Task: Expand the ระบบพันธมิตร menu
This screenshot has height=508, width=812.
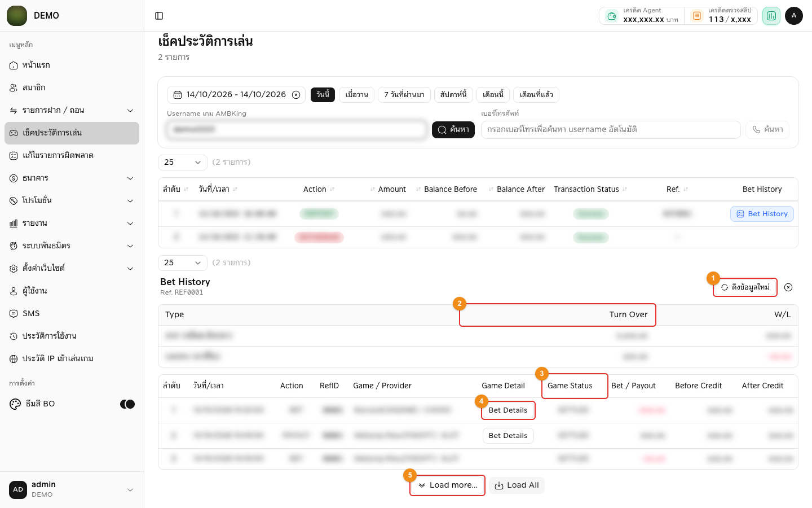Action: pyautogui.click(x=130, y=246)
